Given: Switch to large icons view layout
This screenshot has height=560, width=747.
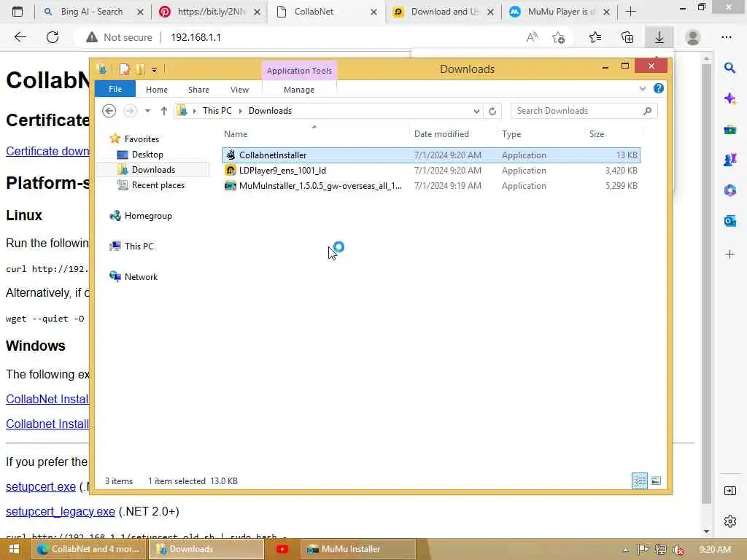Looking at the screenshot, I should pyautogui.click(x=656, y=481).
